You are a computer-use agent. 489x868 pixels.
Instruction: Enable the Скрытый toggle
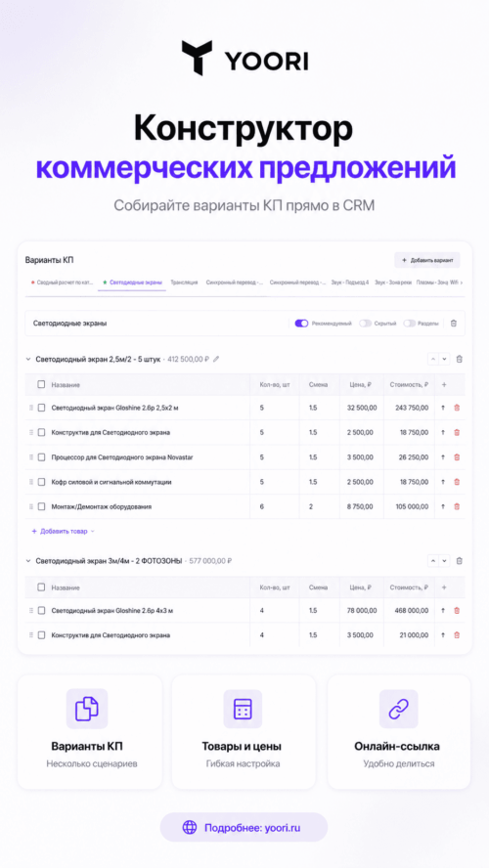(365, 324)
